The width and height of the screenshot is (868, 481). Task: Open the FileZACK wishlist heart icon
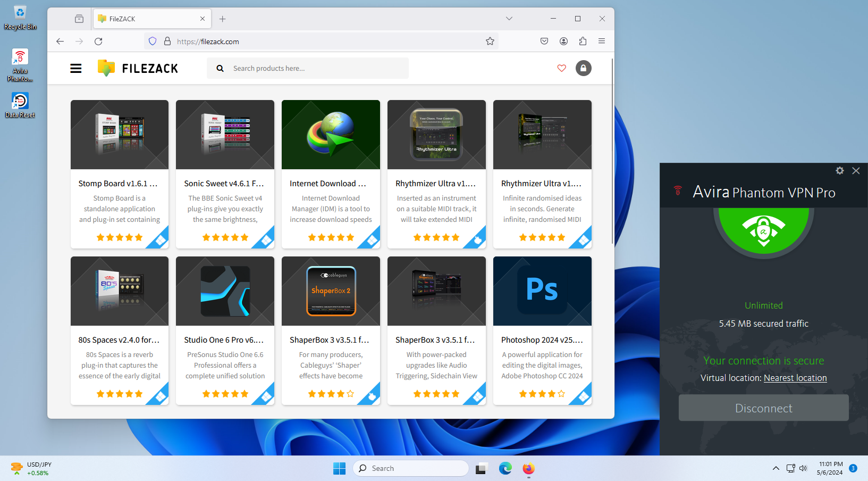[x=562, y=68]
